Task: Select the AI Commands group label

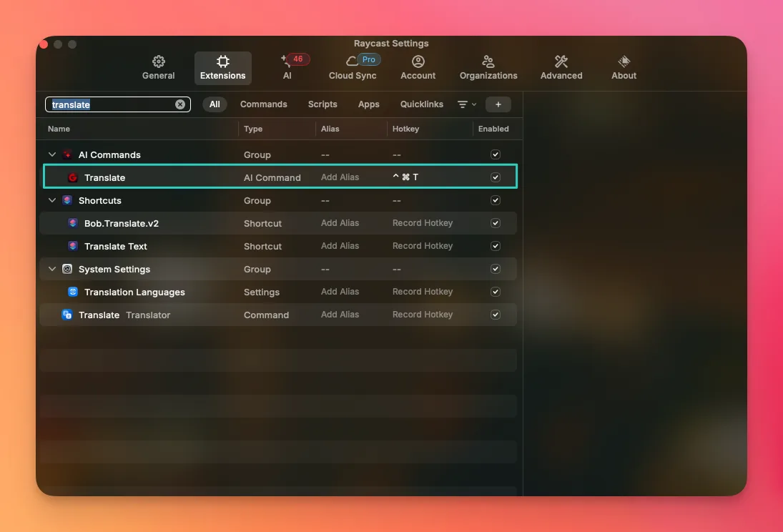Action: (x=109, y=155)
